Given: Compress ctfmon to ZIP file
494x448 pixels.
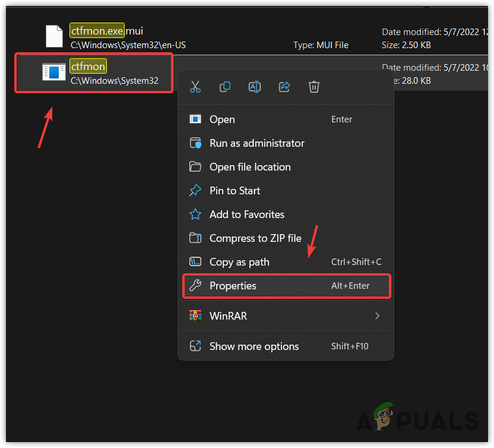Looking at the screenshot, I should tap(256, 238).
